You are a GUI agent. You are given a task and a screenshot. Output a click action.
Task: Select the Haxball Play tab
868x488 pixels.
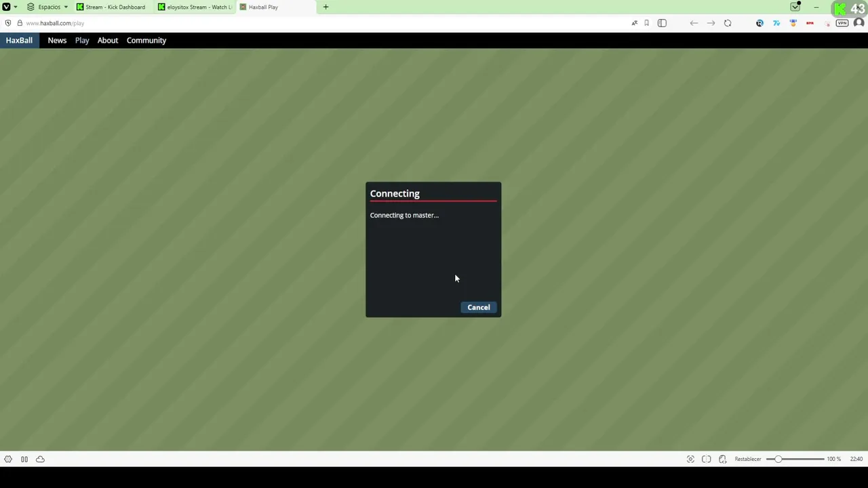tap(276, 7)
